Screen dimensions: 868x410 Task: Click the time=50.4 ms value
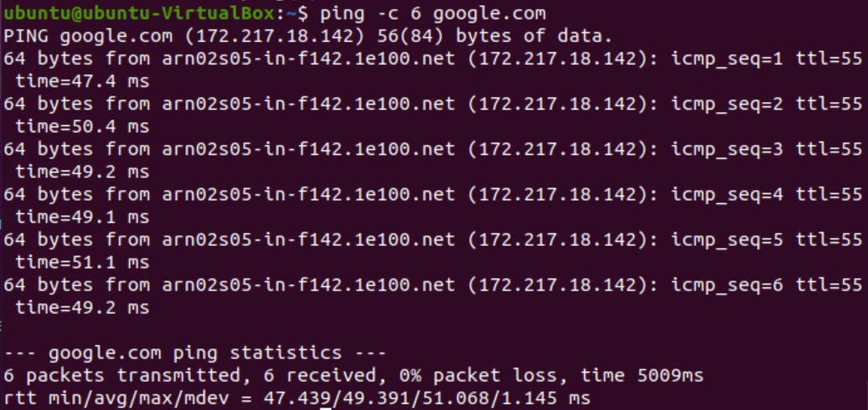(82, 127)
